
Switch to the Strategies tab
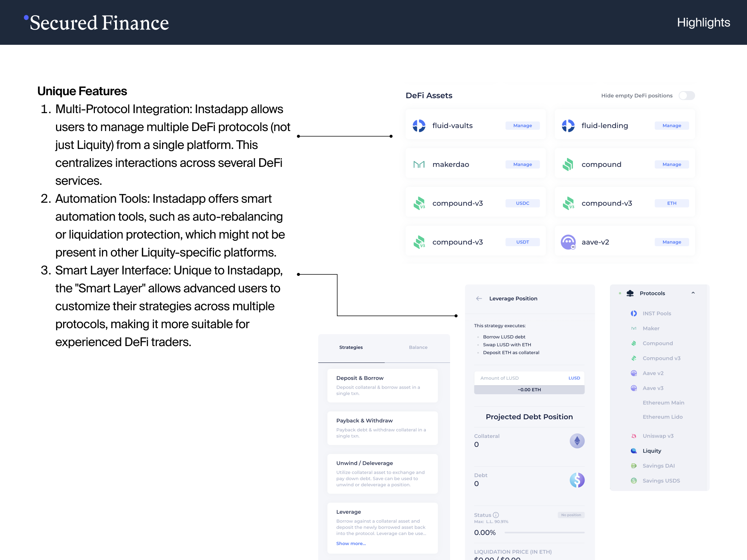pyautogui.click(x=351, y=348)
